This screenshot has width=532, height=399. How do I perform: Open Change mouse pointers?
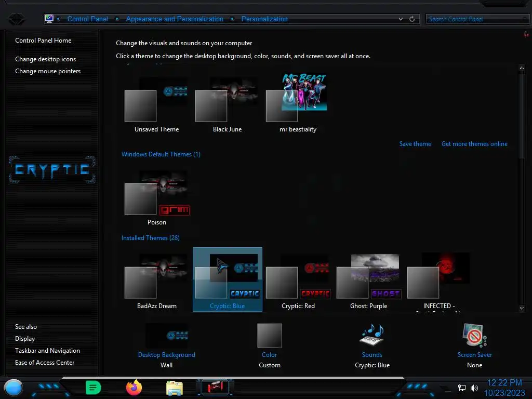pos(48,71)
